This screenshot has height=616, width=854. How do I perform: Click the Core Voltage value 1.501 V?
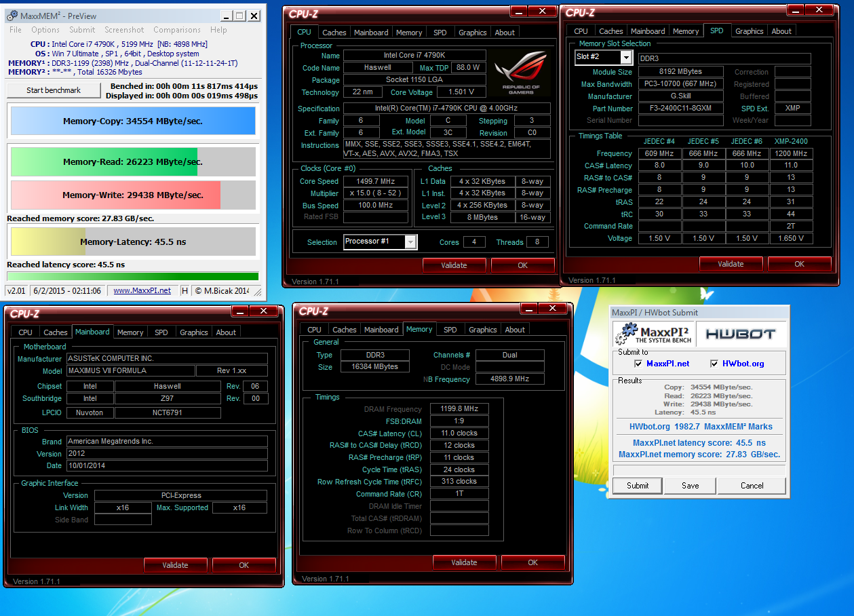tap(461, 92)
